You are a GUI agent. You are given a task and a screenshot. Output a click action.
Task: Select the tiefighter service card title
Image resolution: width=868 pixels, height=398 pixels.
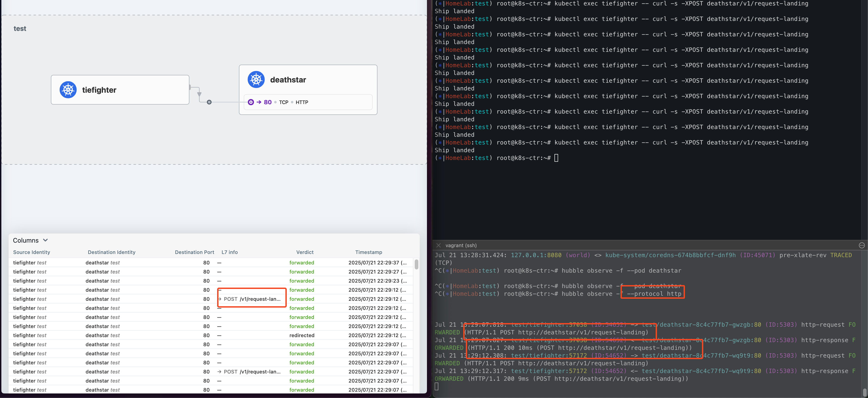click(99, 90)
